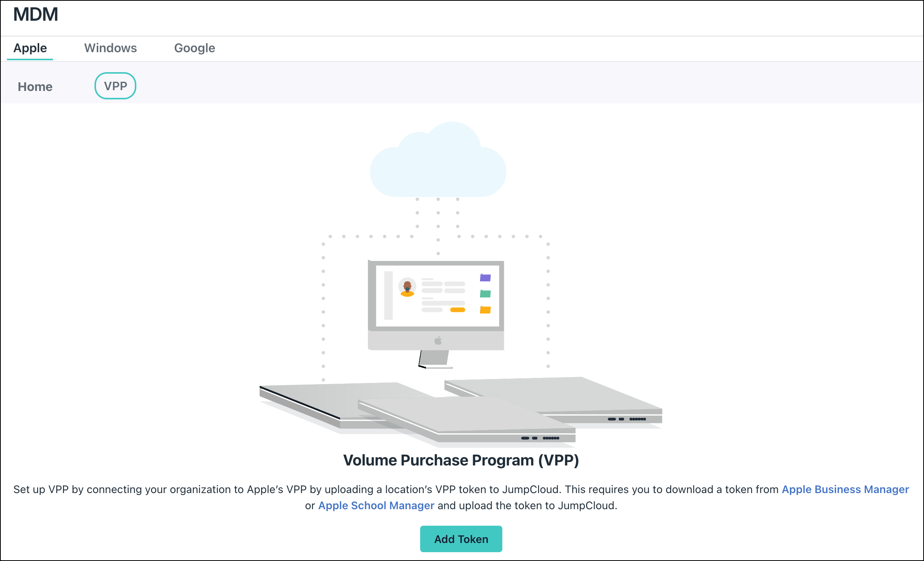Screen dimensions: 924x561
Task: Open the Apple School Manager link
Action: pyautogui.click(x=376, y=505)
